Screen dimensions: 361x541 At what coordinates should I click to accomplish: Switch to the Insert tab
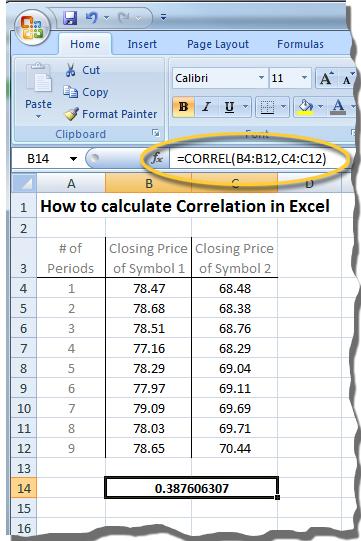point(142,44)
